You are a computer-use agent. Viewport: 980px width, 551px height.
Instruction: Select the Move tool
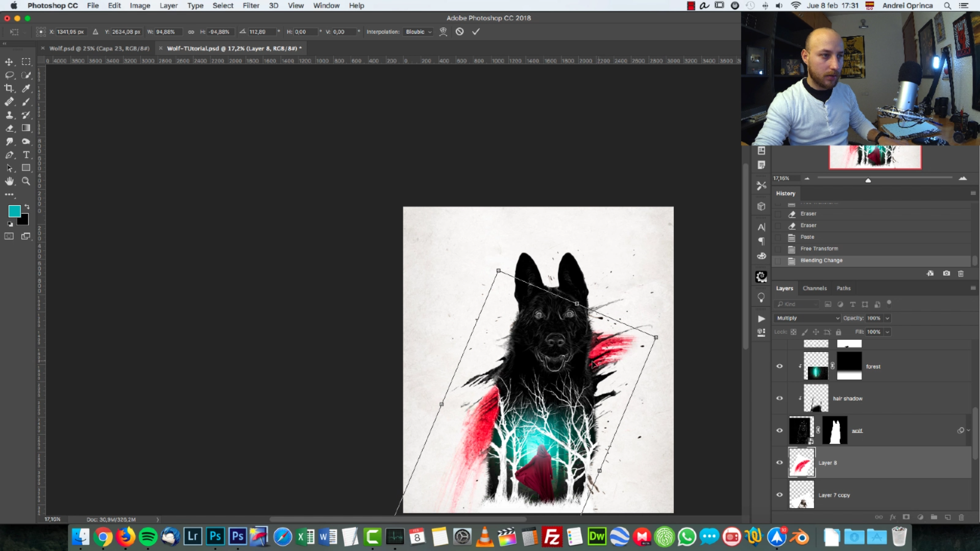coord(9,62)
